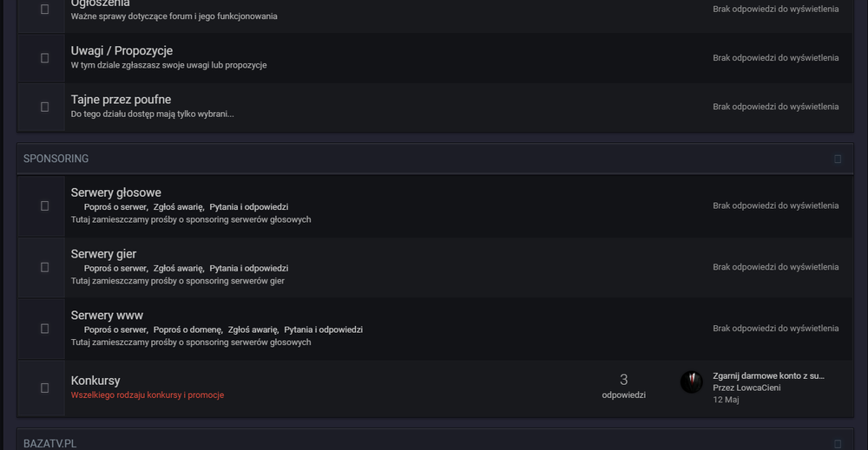Click the forum icon beside Konkursy
Screen dimensions: 868x450
(44, 388)
